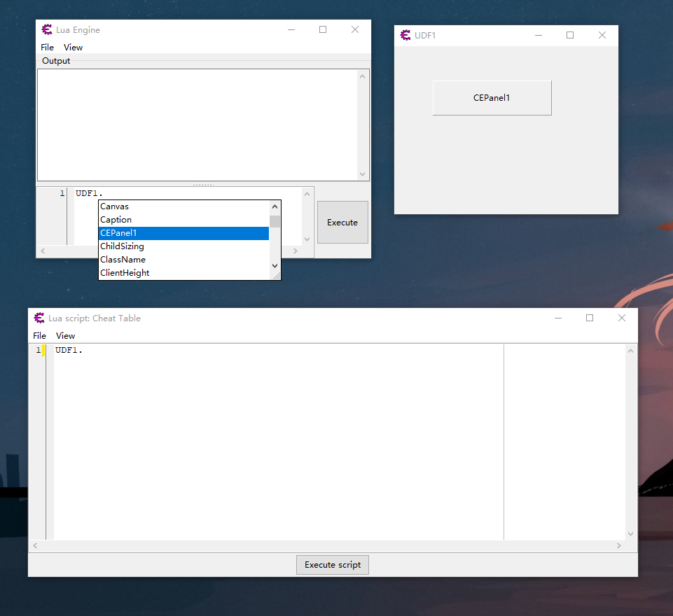
Task: Click the CEPanel1 panel in UDF1 form
Action: tap(492, 98)
